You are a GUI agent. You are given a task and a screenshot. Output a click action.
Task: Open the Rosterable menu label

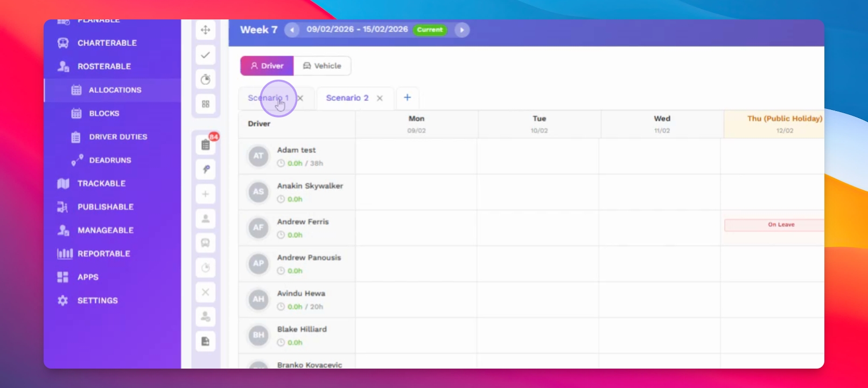pos(104,66)
